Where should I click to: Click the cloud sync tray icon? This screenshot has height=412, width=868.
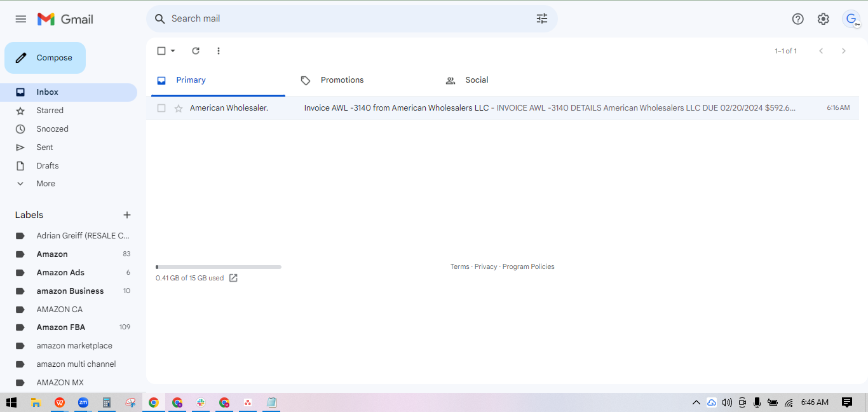(712, 402)
